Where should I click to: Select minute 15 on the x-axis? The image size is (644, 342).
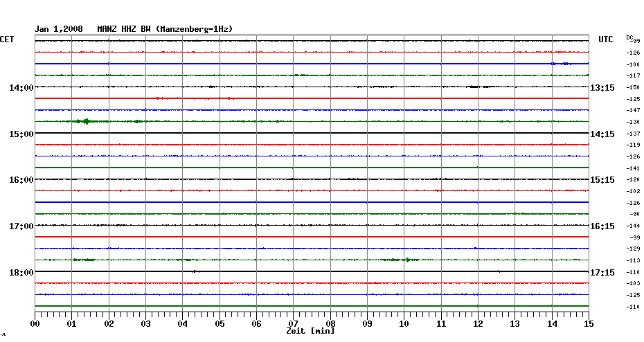tap(589, 323)
